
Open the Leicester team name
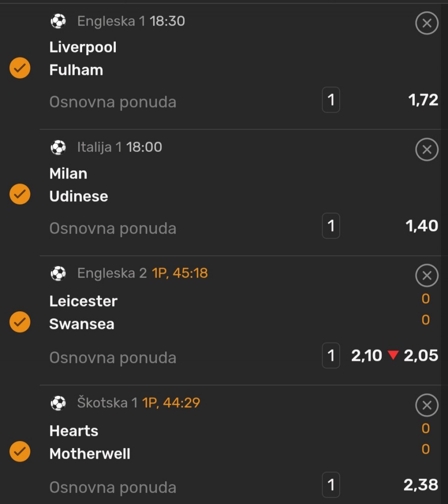pyautogui.click(x=83, y=301)
